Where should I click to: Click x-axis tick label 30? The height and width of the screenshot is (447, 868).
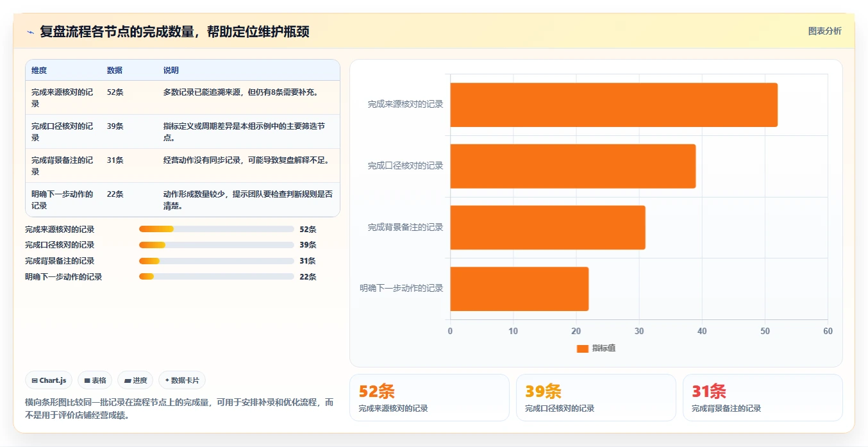pos(639,332)
